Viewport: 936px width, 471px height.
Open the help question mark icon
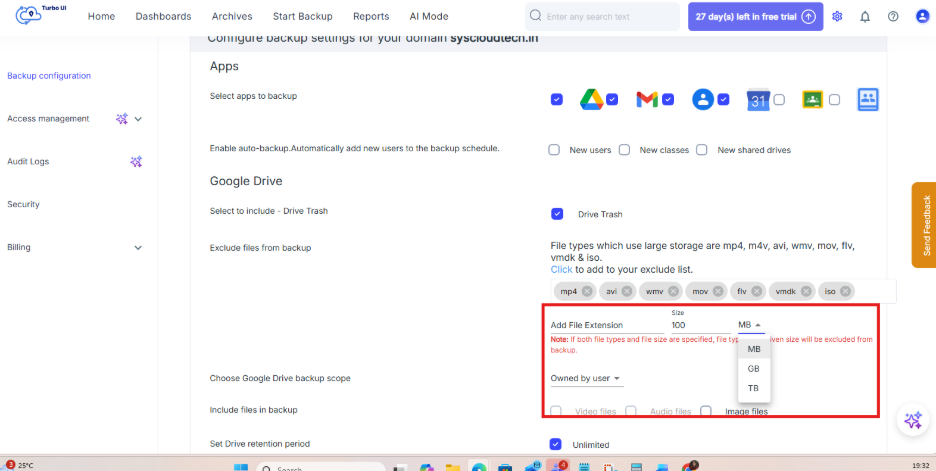(x=893, y=17)
